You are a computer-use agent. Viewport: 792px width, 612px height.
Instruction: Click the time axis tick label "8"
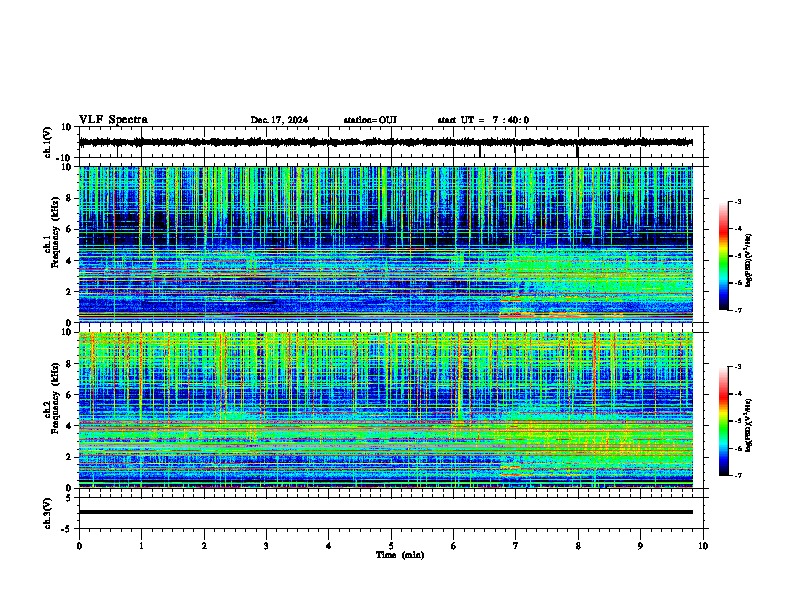coord(578,546)
